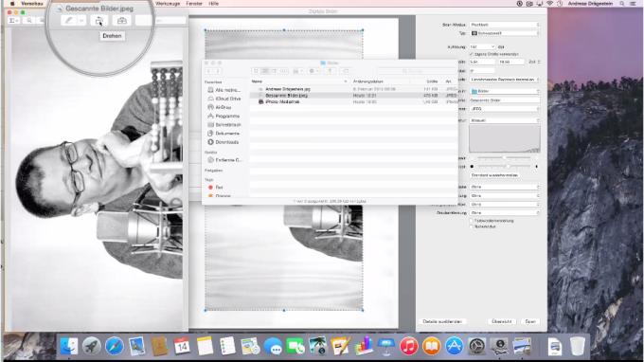Open Safari from the Dock
Viewport: 644px width, 362px height.
[x=115, y=346]
